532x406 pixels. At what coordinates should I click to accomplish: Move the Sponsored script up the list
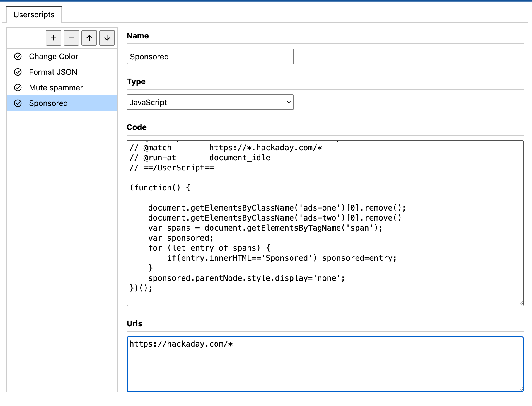89,38
